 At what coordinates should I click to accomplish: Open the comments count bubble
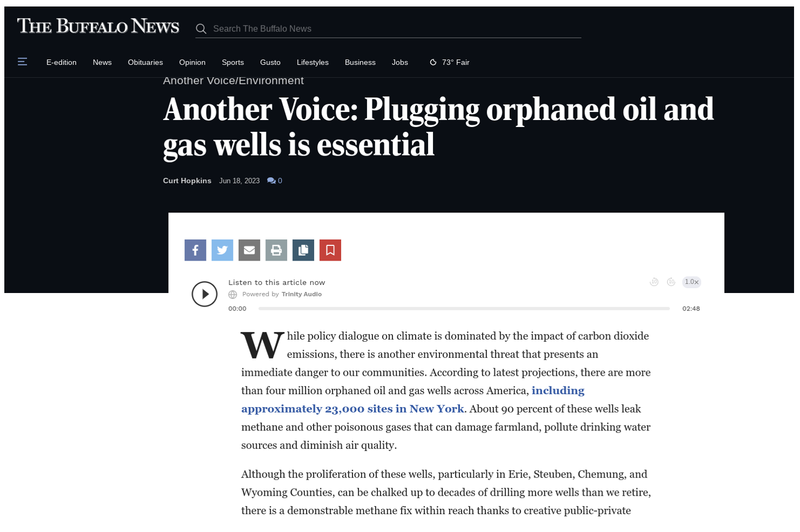(x=275, y=181)
